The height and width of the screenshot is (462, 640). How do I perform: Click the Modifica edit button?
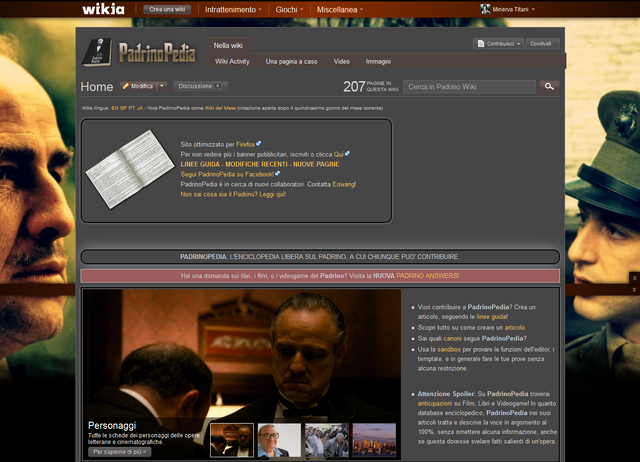138,86
